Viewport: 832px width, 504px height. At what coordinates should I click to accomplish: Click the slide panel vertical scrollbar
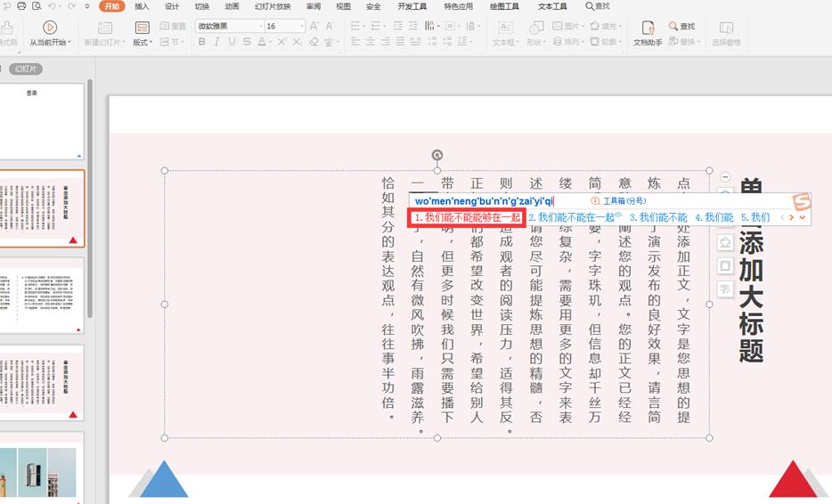click(x=90, y=199)
